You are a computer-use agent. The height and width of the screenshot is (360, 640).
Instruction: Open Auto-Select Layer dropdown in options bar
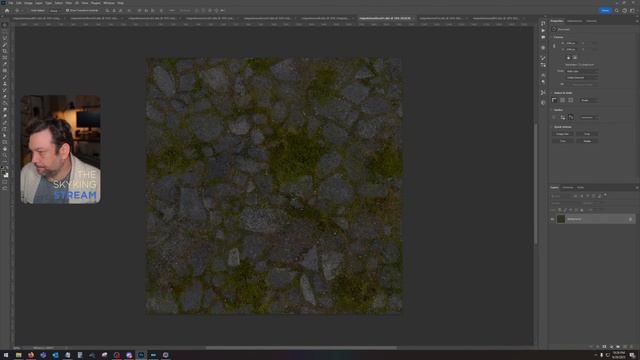point(54,11)
